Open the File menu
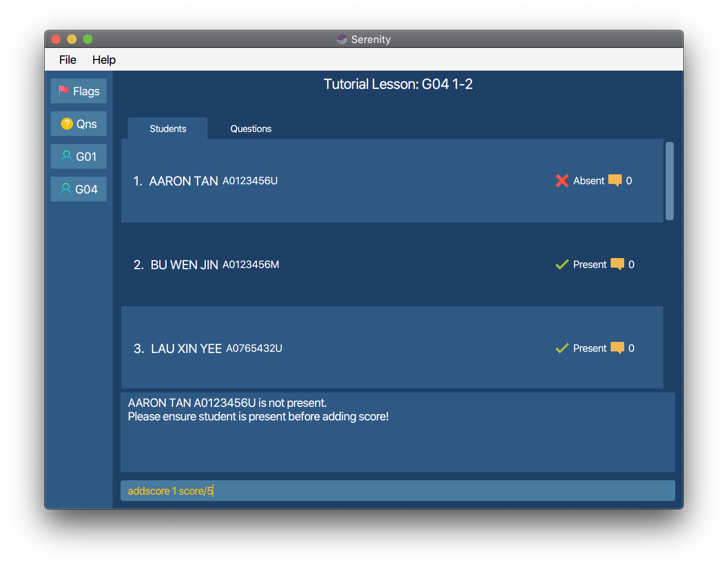This screenshot has width=728, height=568. click(68, 60)
